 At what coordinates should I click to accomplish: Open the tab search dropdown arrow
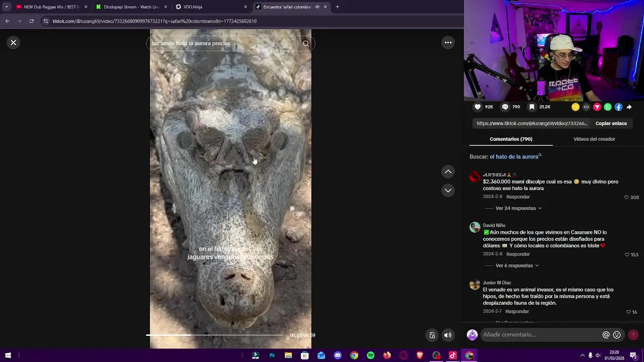click(6, 7)
